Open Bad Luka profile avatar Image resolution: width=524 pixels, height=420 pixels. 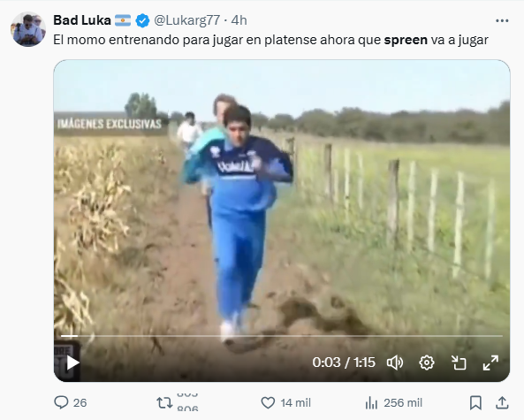(28, 29)
